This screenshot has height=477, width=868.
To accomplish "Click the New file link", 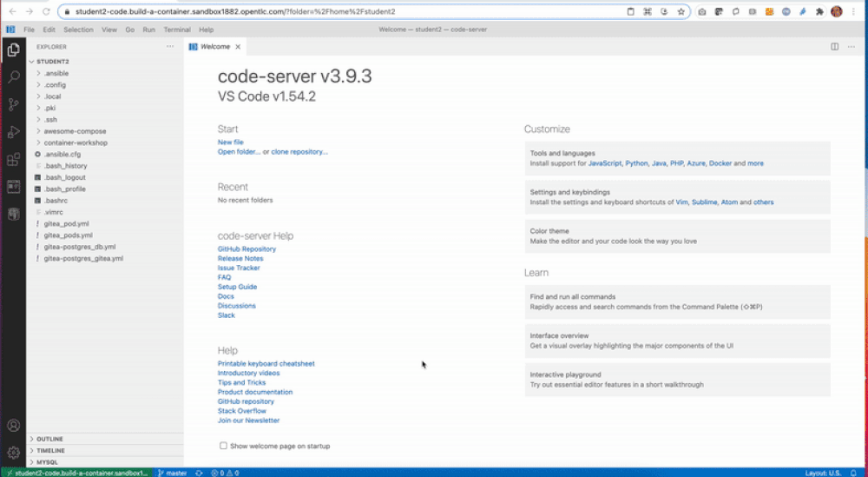I will tap(230, 142).
